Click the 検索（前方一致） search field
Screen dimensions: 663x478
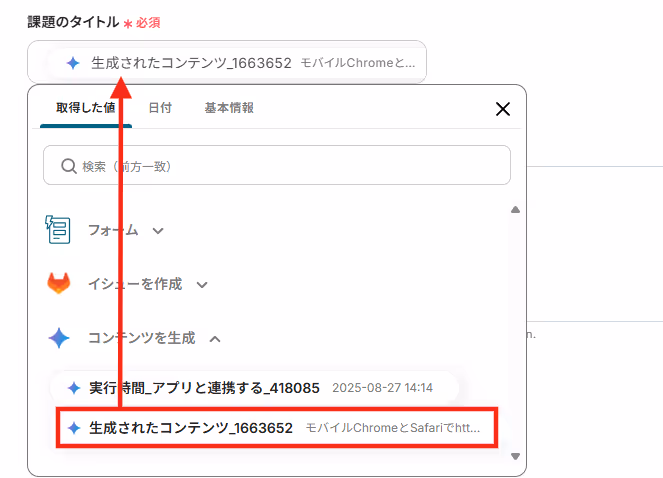pyautogui.click(x=277, y=165)
